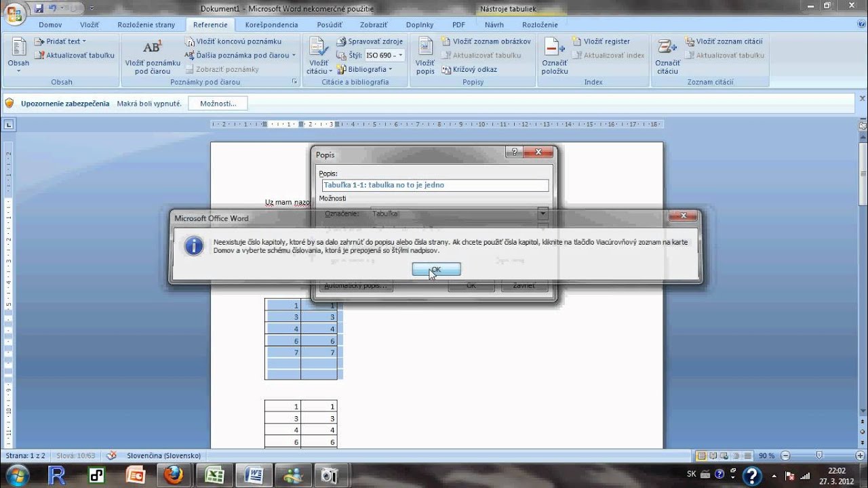This screenshot has height=488, width=868.
Task: Switch to Print Layout view in status bar
Action: pos(702,455)
